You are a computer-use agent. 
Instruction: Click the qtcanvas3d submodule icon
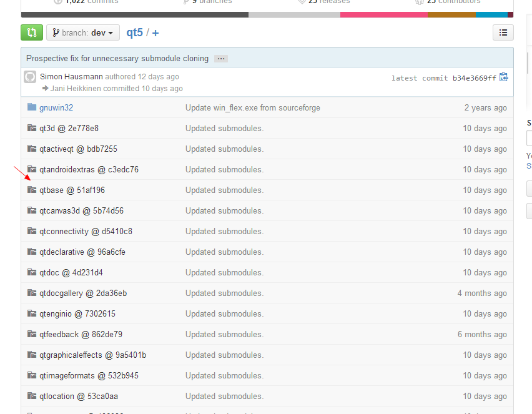(32, 210)
